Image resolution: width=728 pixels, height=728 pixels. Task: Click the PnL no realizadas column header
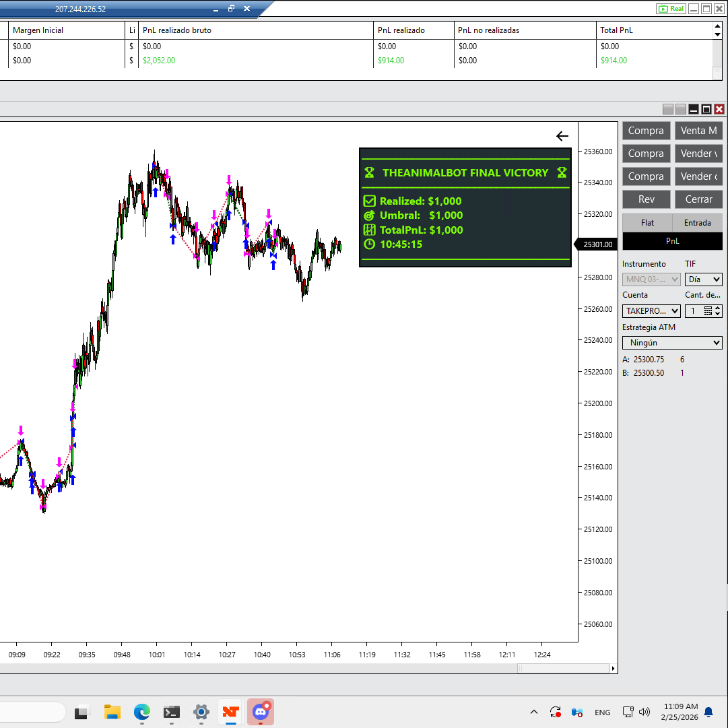(525, 30)
